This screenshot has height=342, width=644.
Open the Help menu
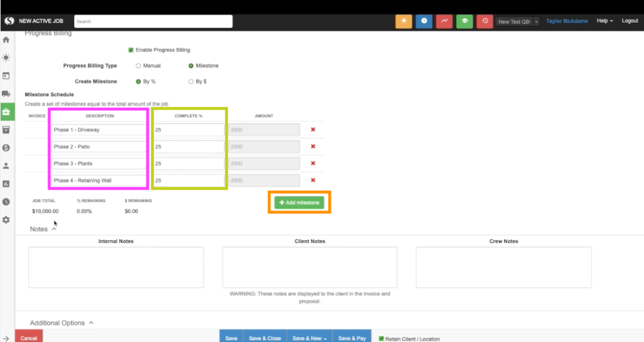(604, 21)
